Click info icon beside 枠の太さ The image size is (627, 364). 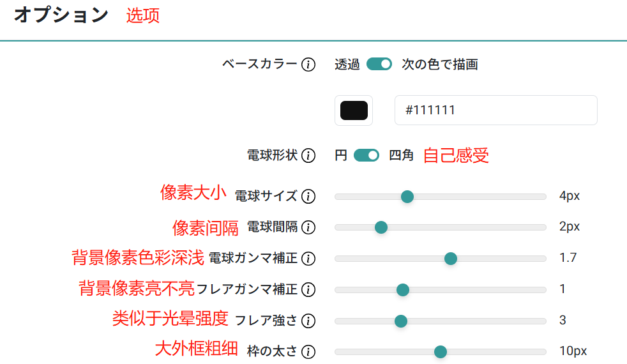pyautogui.click(x=308, y=352)
